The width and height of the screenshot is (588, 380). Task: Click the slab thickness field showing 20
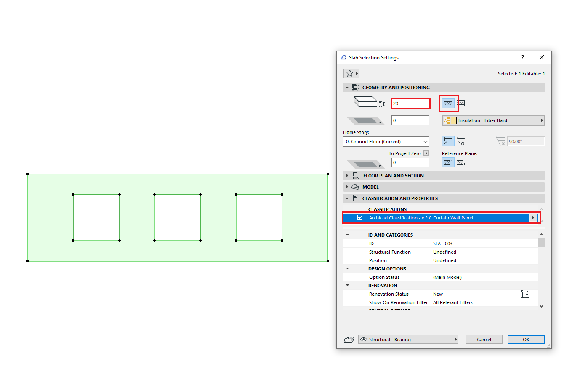pyautogui.click(x=410, y=103)
